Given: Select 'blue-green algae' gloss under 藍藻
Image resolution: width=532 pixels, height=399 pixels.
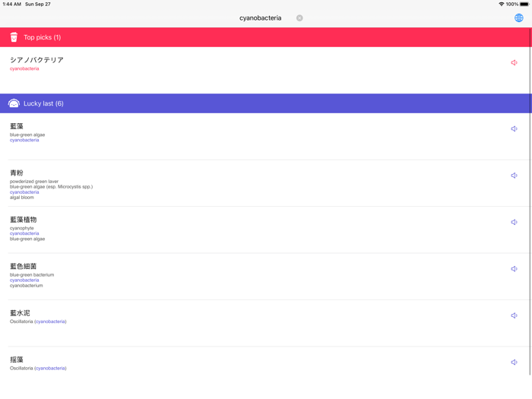Looking at the screenshot, I should 27,135.
